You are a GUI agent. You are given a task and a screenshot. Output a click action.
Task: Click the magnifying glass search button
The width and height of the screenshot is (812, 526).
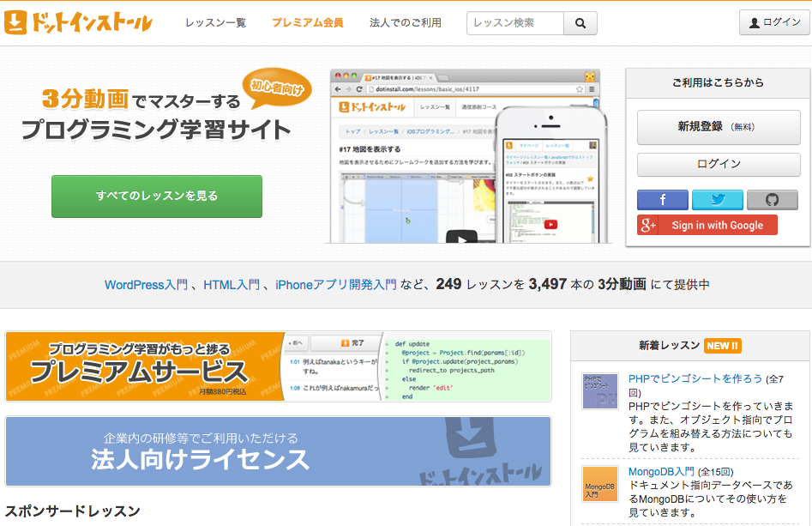coord(580,23)
